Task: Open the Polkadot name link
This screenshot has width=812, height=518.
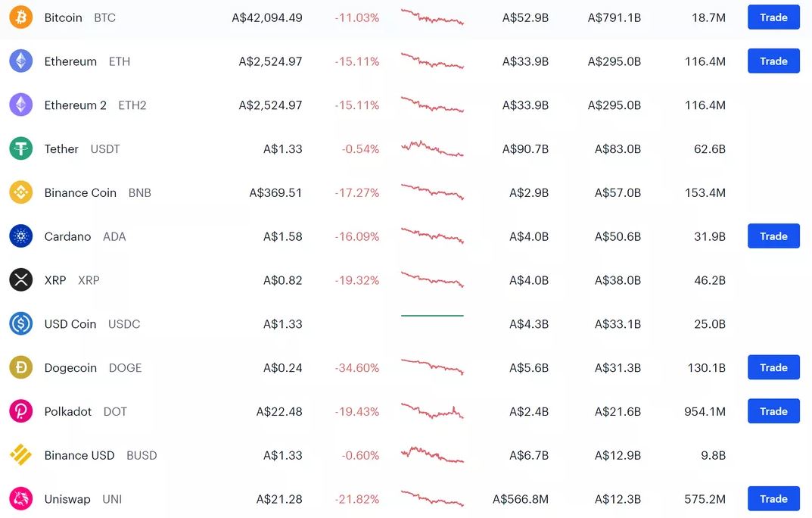Action: (68, 411)
